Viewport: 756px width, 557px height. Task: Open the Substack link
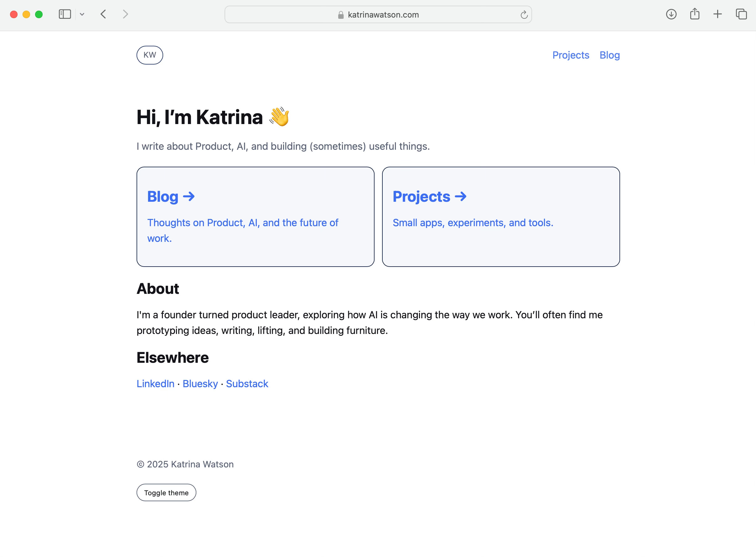[x=247, y=384]
